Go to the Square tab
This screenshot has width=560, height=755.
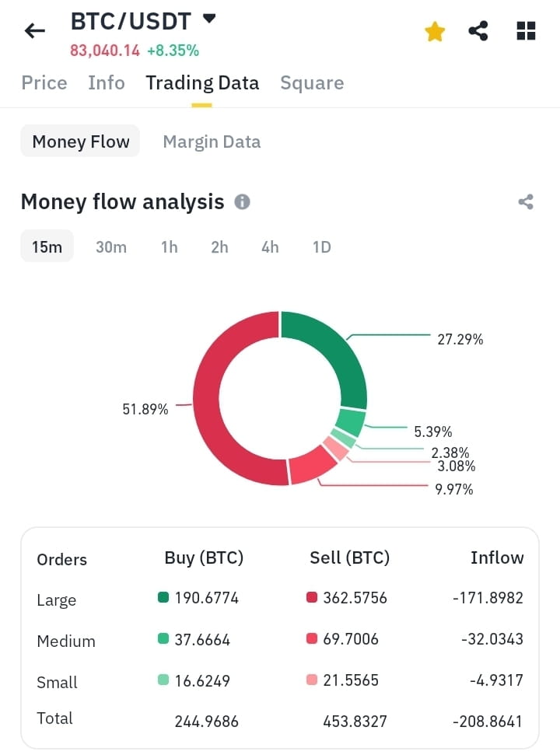312,83
